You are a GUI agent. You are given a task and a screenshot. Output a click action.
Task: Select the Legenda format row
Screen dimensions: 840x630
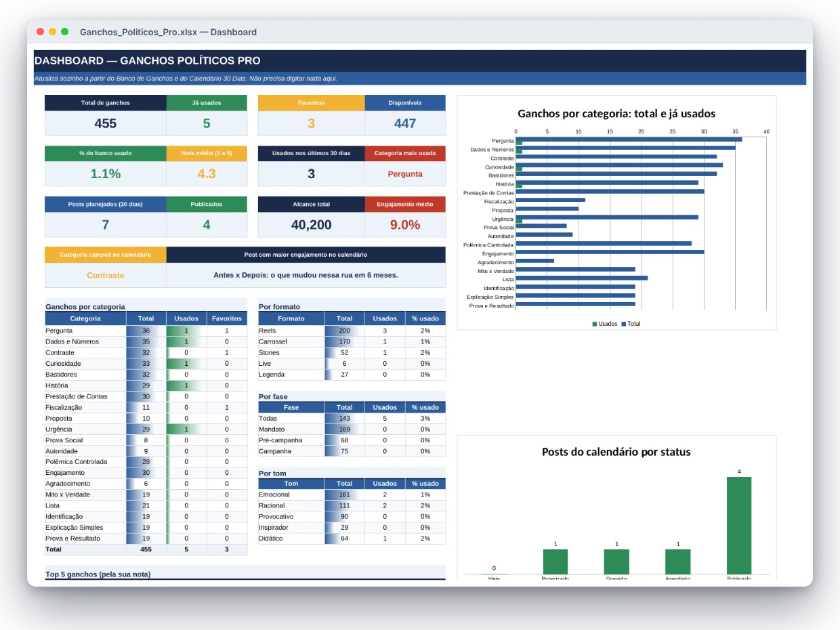coord(352,375)
